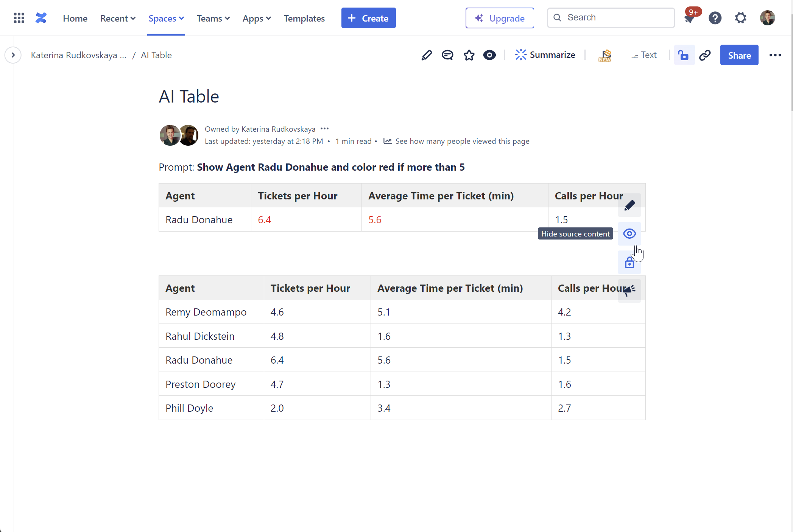Toggle page restrictions unlock icon
The width and height of the screenshot is (793, 532).
[684, 55]
